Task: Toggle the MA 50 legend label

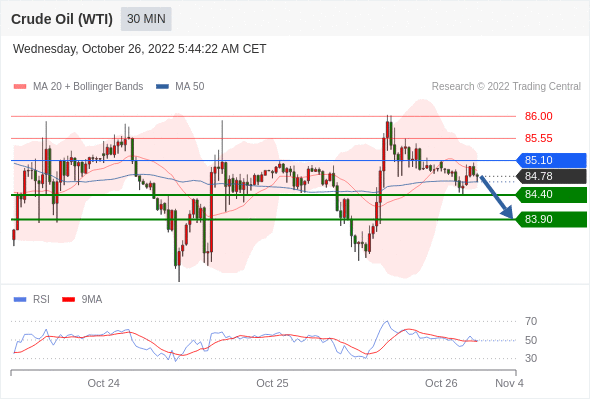Action: (190, 87)
